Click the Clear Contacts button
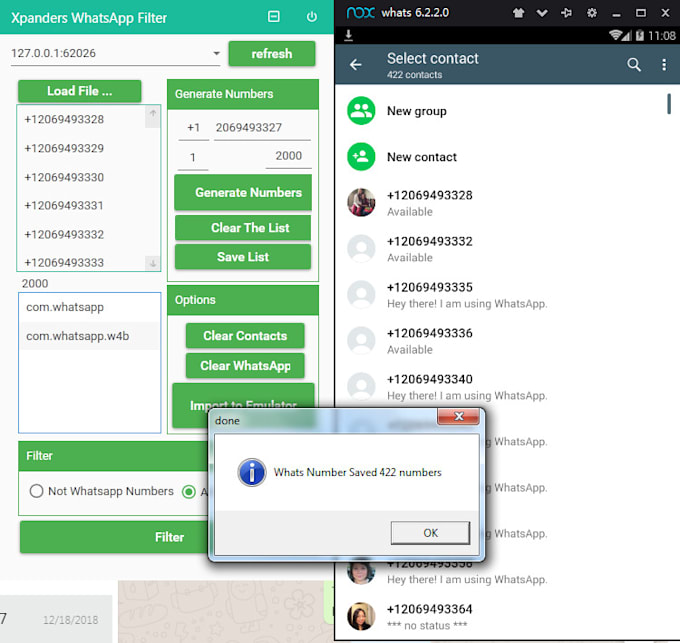Viewport: 680px width, 643px height. pos(245,336)
